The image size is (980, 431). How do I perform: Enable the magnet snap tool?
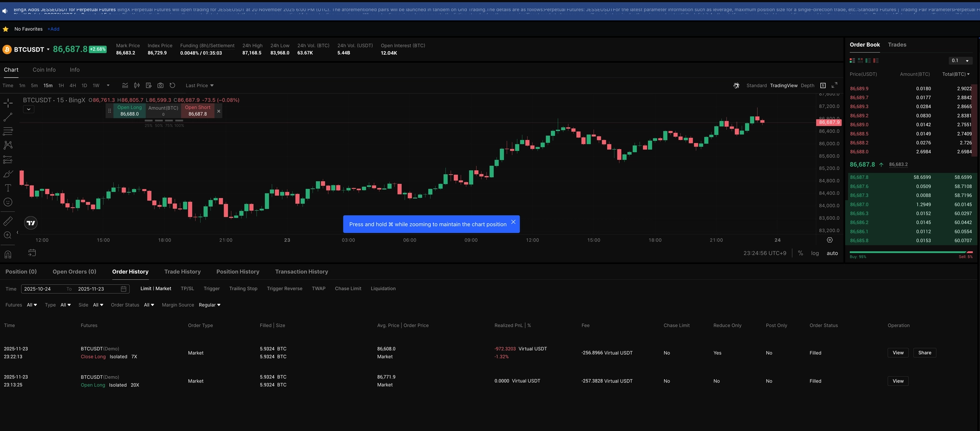8,254
